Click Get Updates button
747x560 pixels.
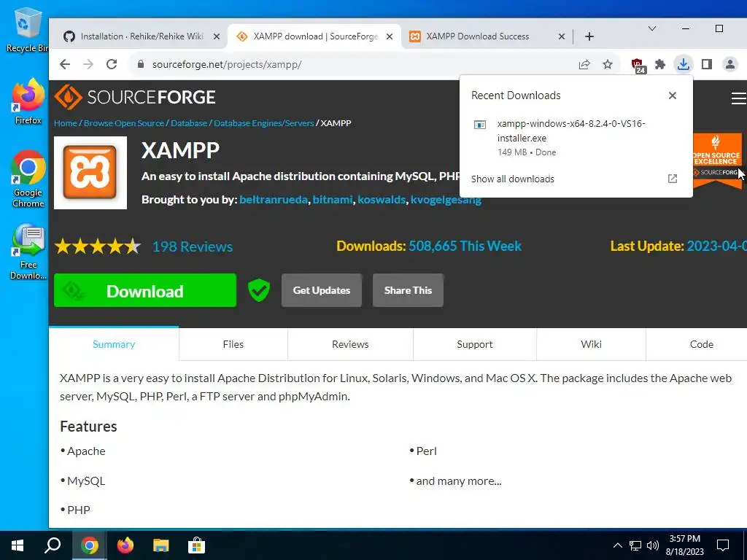(x=322, y=290)
